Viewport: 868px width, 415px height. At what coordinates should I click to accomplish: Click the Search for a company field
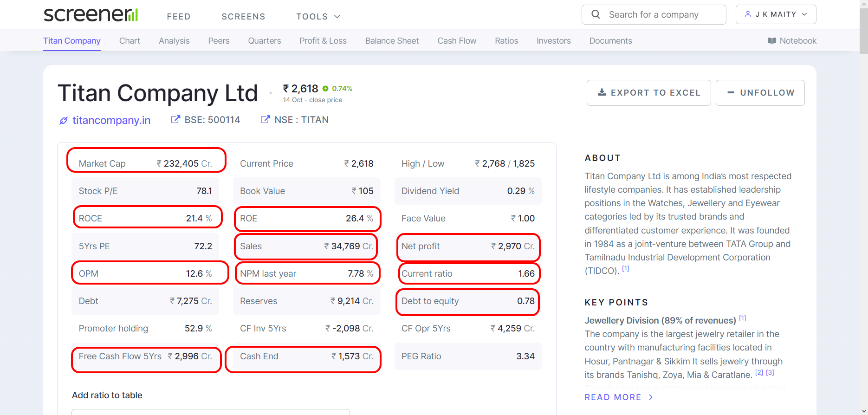click(654, 14)
